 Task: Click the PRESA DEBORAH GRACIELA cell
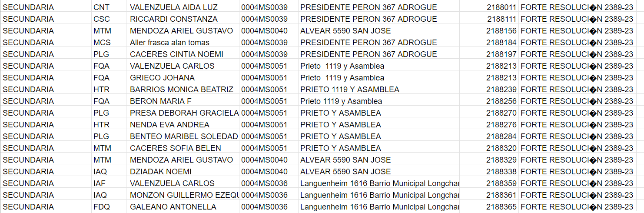(x=184, y=113)
